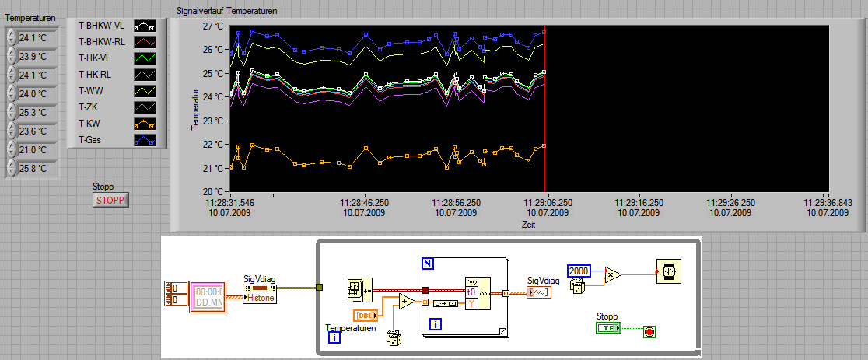Image resolution: width=868 pixels, height=360 pixels.
Task: Click the Stopp boolean TF terminal
Action: (x=608, y=328)
